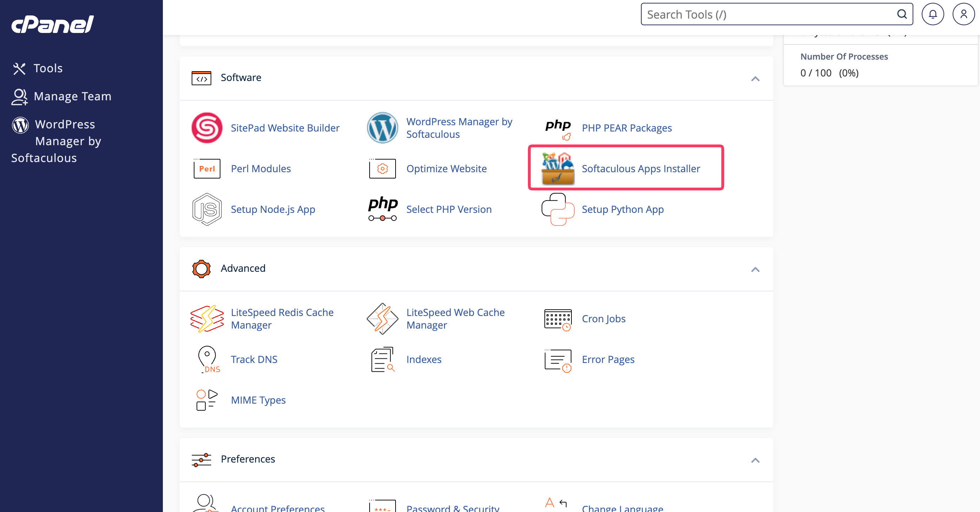Click the Software section heading
Image resolution: width=980 pixels, height=512 pixels.
pos(241,78)
